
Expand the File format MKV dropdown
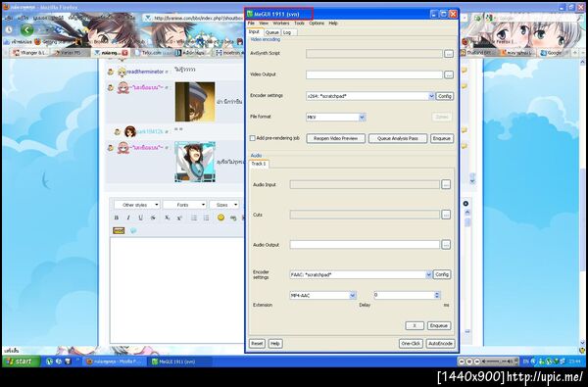(362, 118)
